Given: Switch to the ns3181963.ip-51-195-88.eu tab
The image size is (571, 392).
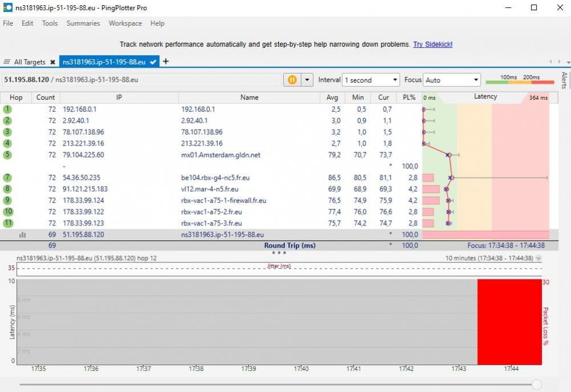Looking at the screenshot, I should [x=103, y=62].
